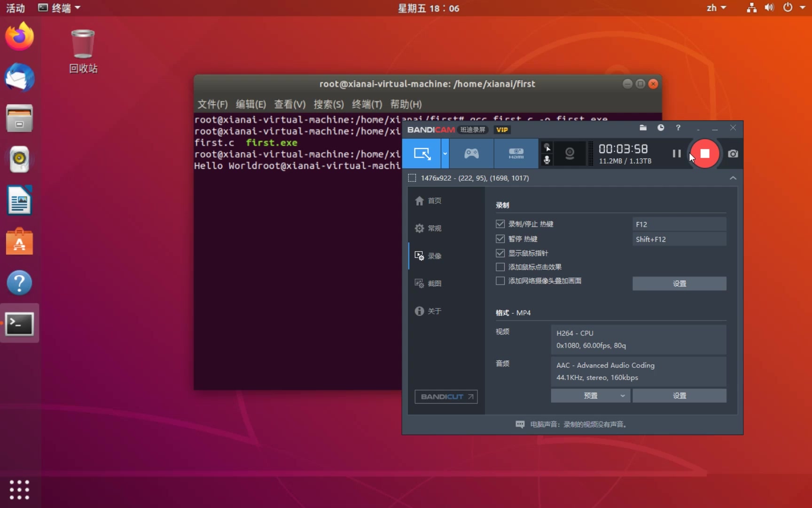
Task: Collapse the Bandicam settings panel chevron
Action: coord(733,178)
